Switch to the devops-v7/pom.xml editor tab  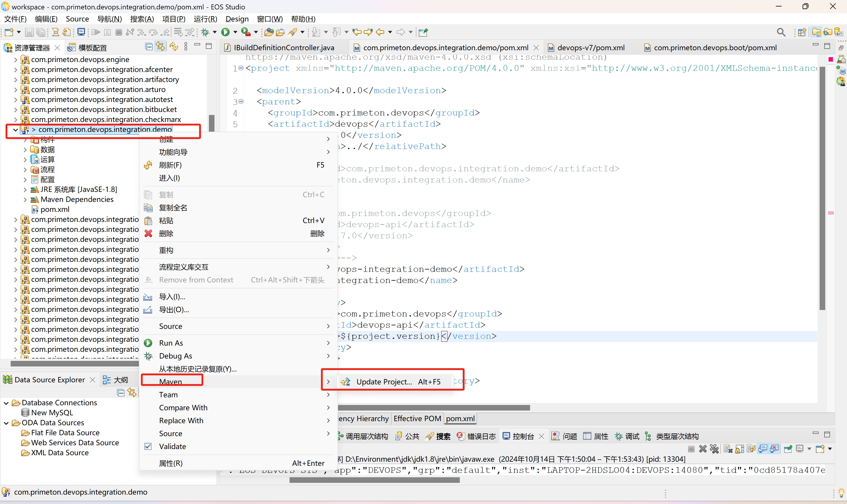point(591,48)
